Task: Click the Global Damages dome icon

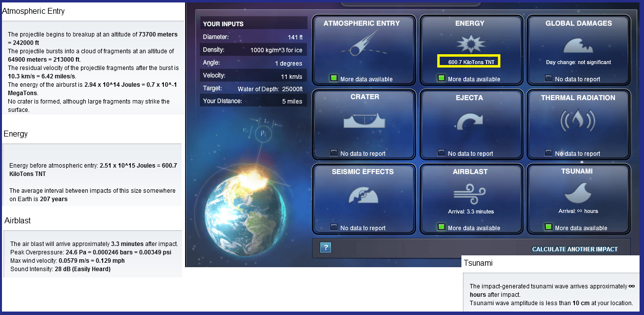Action: [578, 45]
